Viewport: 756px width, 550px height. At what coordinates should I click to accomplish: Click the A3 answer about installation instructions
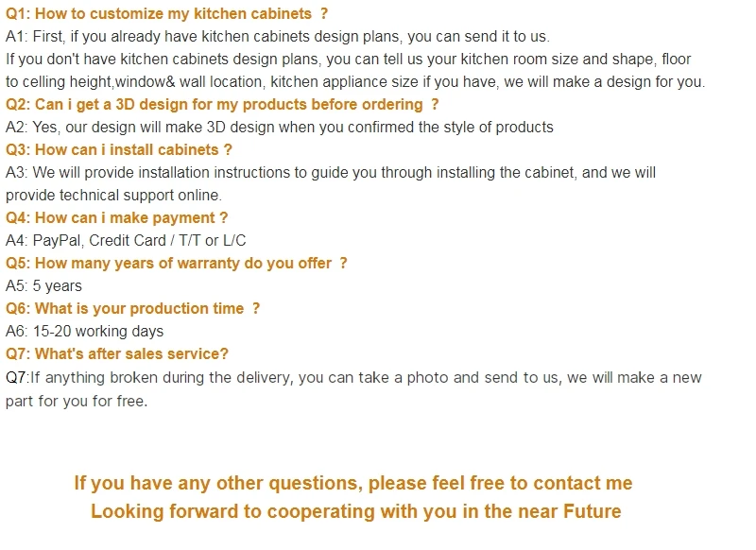coord(331,173)
